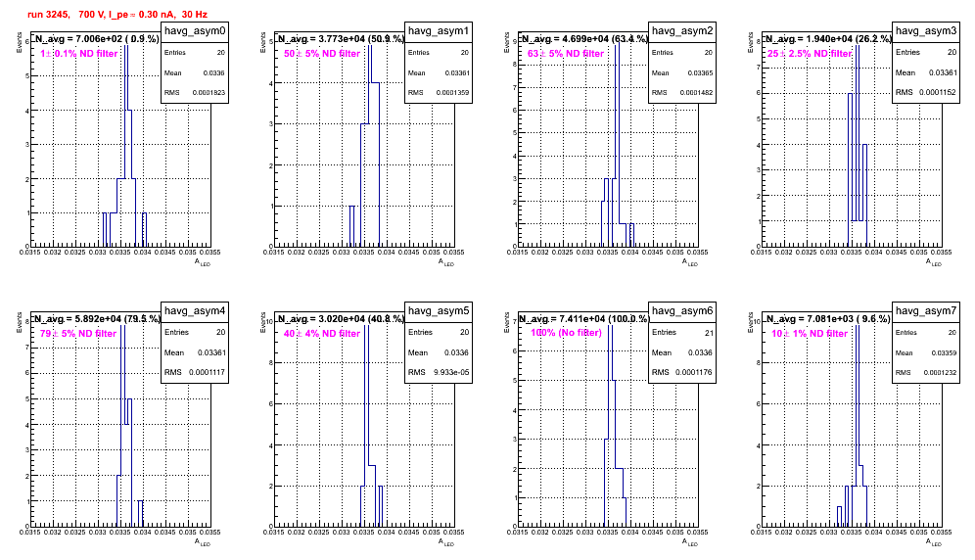This screenshot has height=560, width=975.
Task: Click Entries value 21 in havg_asym6
Action: [x=709, y=332]
